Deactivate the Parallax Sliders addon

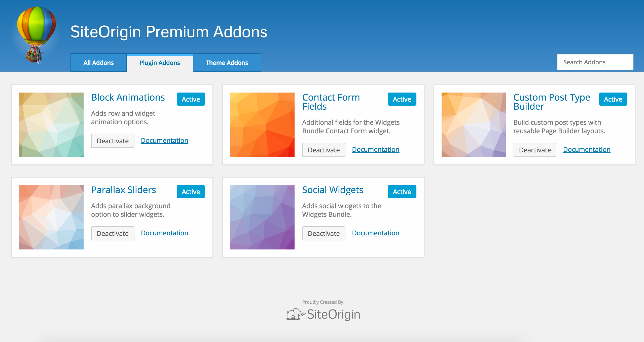113,233
